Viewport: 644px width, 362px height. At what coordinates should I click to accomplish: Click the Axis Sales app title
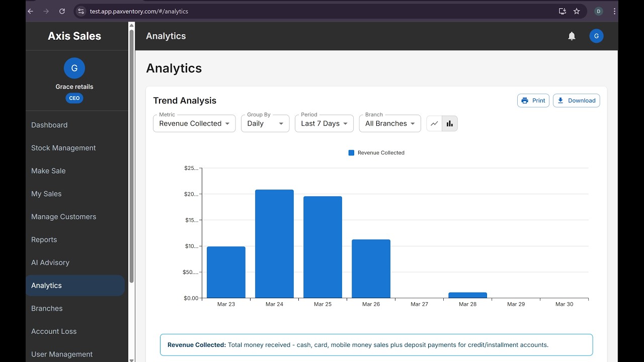pyautogui.click(x=74, y=36)
